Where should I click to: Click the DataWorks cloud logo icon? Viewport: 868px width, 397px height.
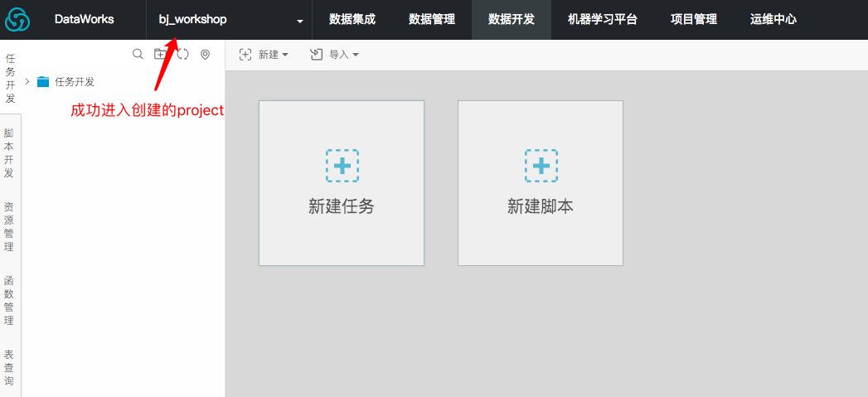pos(17,20)
